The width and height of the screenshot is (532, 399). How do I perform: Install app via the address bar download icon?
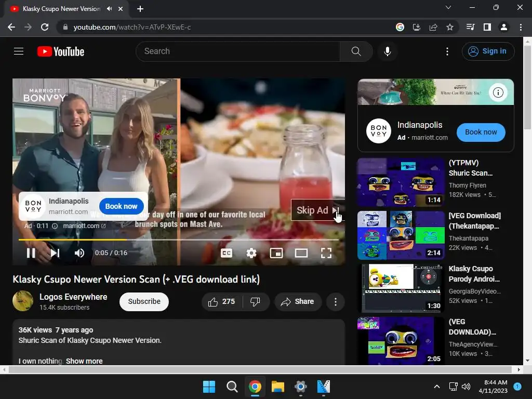click(417, 27)
